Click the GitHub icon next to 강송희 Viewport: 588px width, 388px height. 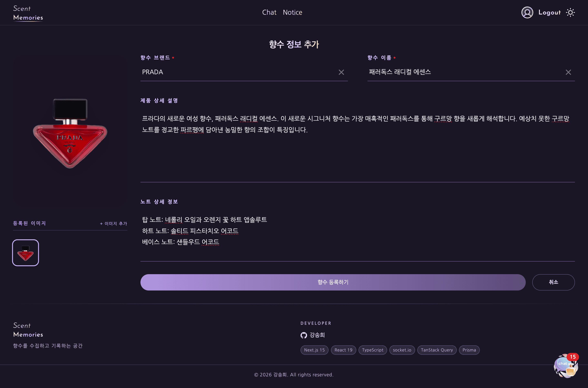tap(304, 335)
